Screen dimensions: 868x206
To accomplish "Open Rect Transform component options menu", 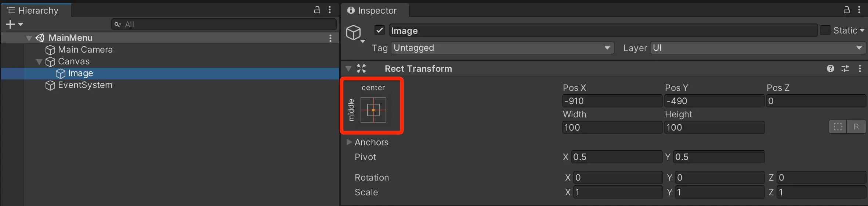I will pos(860,68).
